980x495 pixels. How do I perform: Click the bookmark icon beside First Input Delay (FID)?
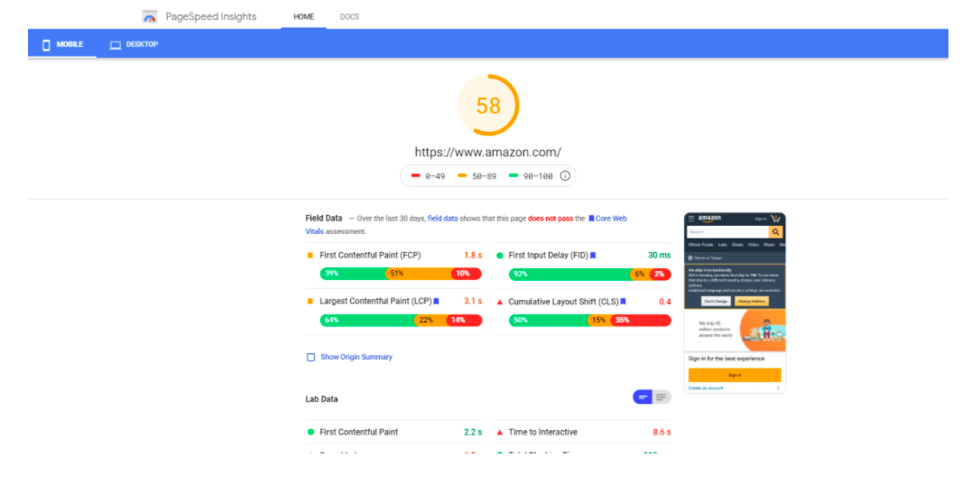(x=593, y=256)
